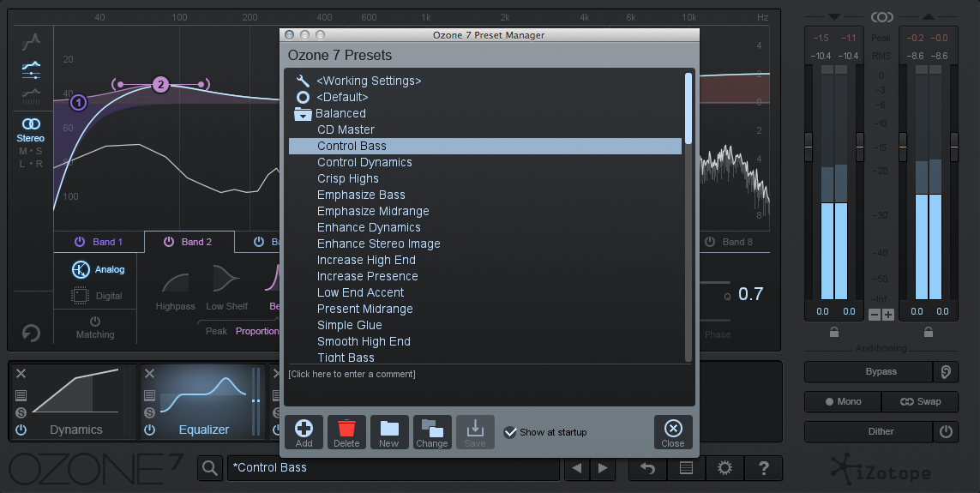Click the ear gain-match icon beside Bypass
Viewport: 980px width, 493px height.
click(x=946, y=372)
